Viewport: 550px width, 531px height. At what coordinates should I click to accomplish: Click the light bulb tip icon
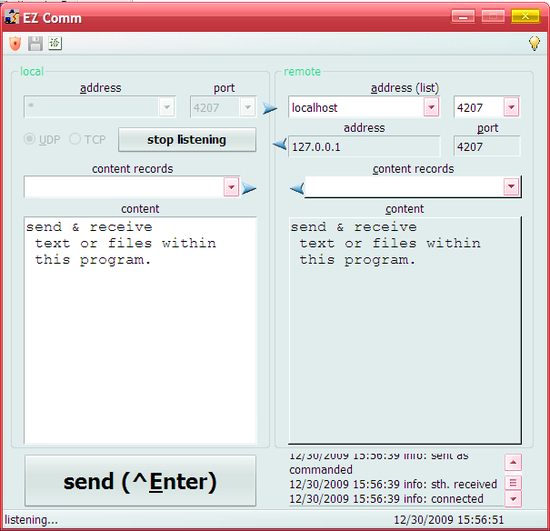pyautogui.click(x=534, y=43)
